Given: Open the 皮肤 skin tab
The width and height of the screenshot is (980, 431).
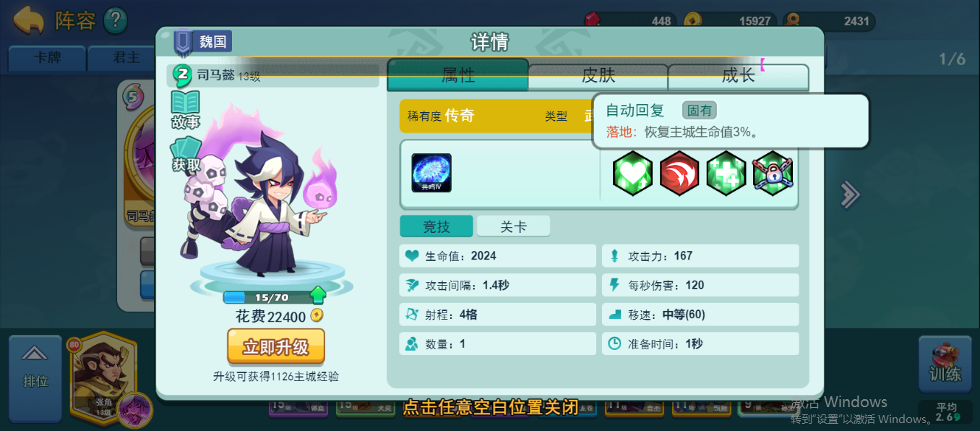Looking at the screenshot, I should pos(598,76).
